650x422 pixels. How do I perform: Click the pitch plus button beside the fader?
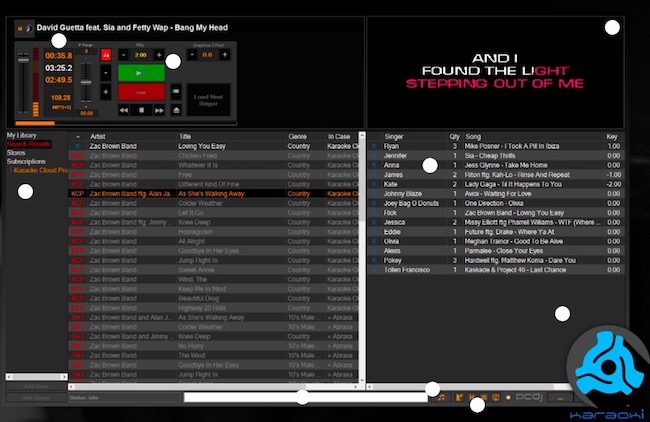point(106,92)
